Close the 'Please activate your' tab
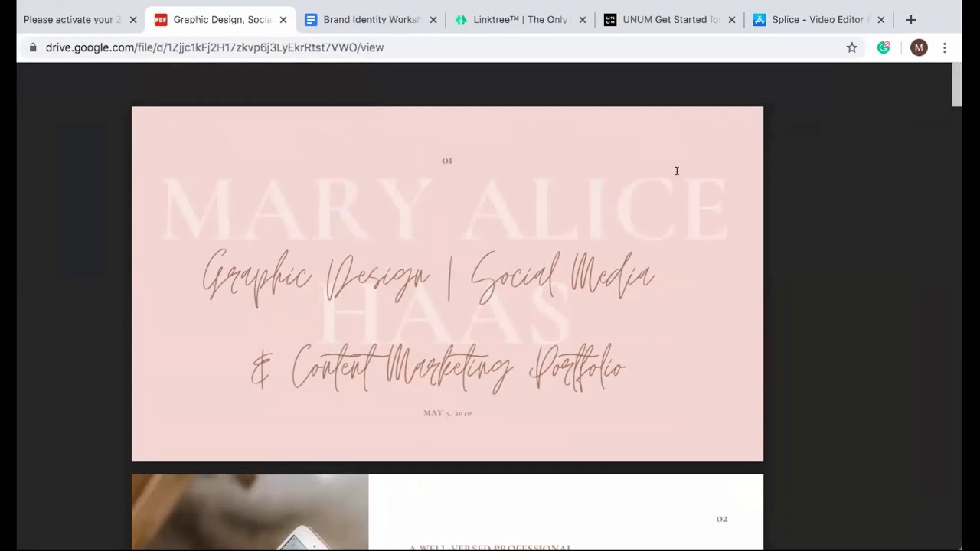 [x=133, y=20]
